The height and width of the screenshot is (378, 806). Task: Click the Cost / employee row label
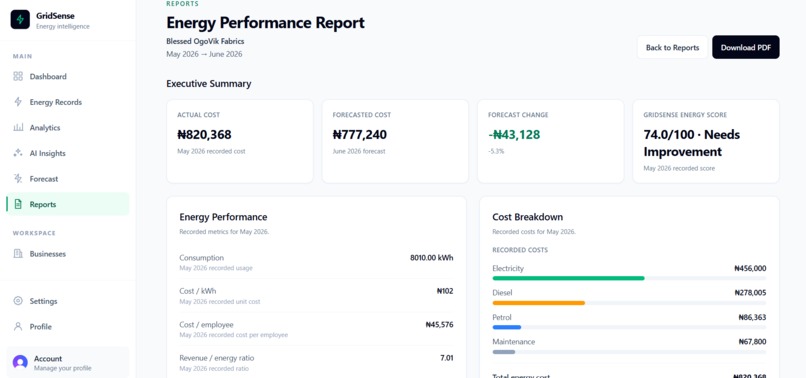tap(206, 325)
